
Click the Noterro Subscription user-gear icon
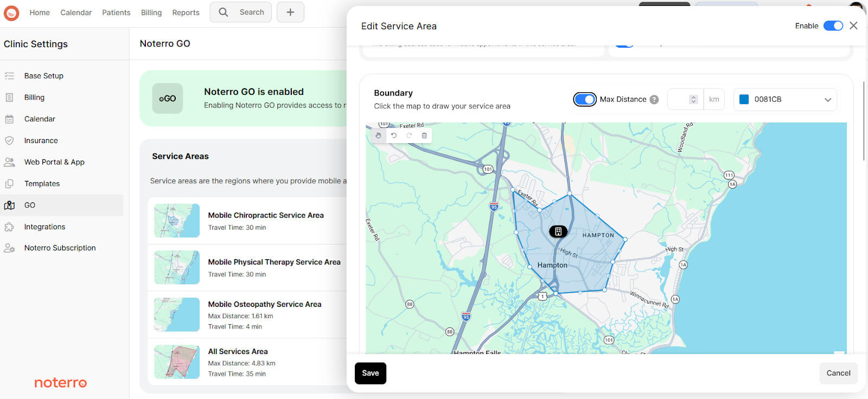pyautogui.click(x=9, y=248)
